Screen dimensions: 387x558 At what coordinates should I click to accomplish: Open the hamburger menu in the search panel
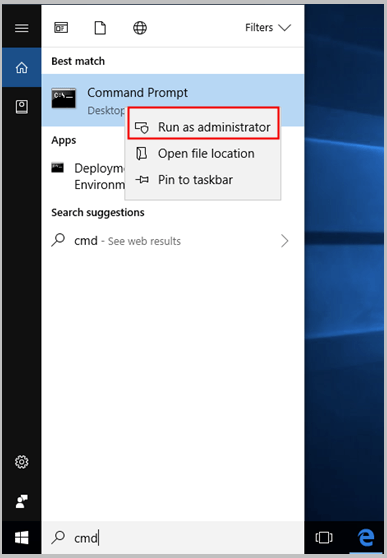click(x=22, y=28)
